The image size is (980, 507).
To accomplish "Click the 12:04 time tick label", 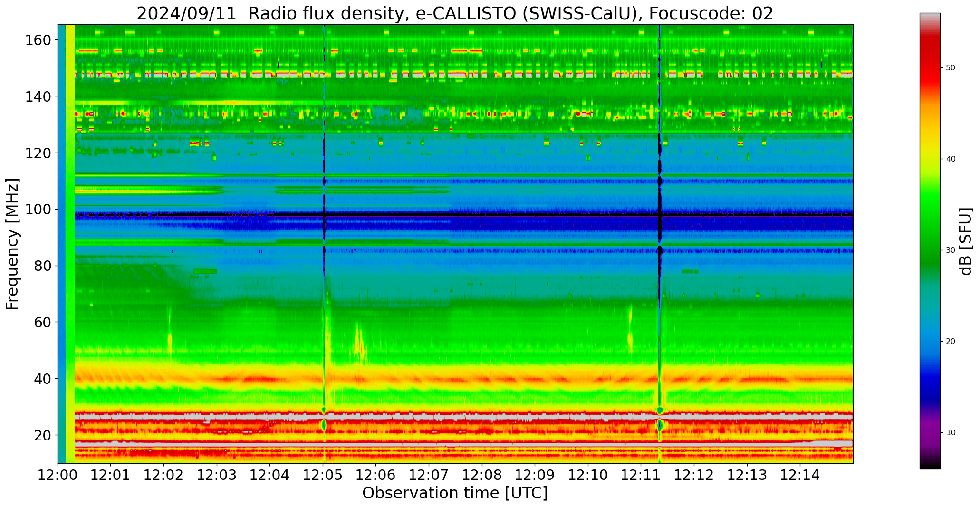I will (x=270, y=475).
